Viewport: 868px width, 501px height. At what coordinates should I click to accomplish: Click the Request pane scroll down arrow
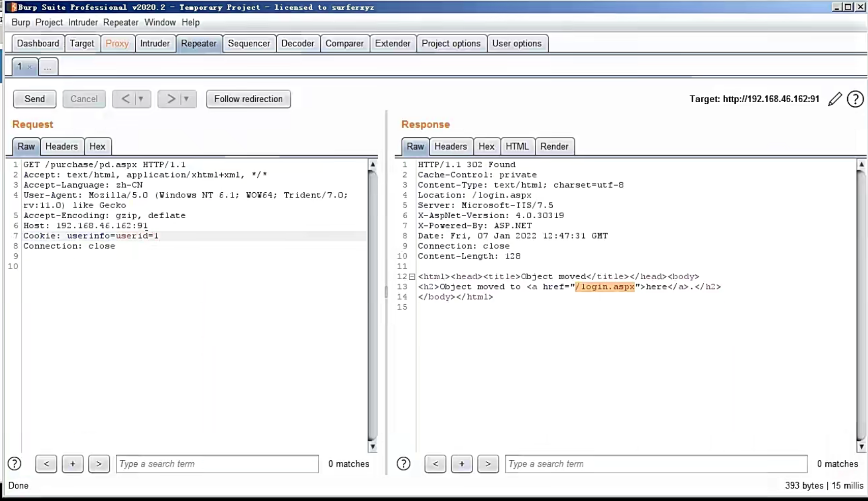tap(373, 447)
